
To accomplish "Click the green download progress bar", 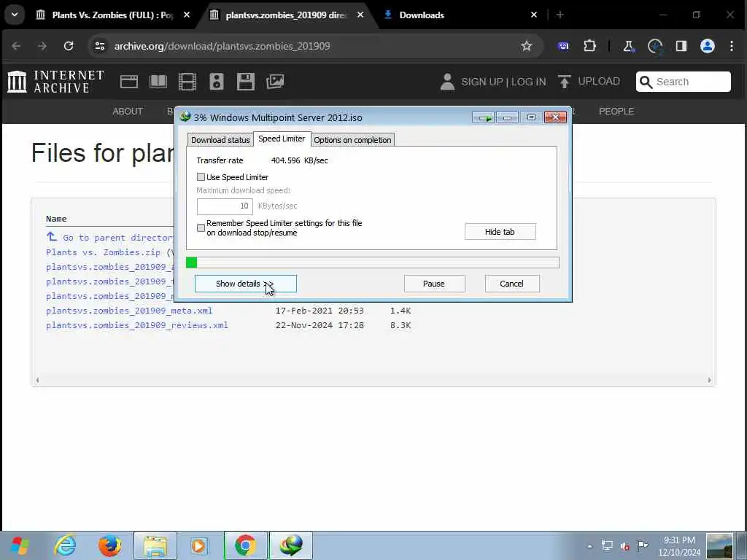I will (373, 262).
